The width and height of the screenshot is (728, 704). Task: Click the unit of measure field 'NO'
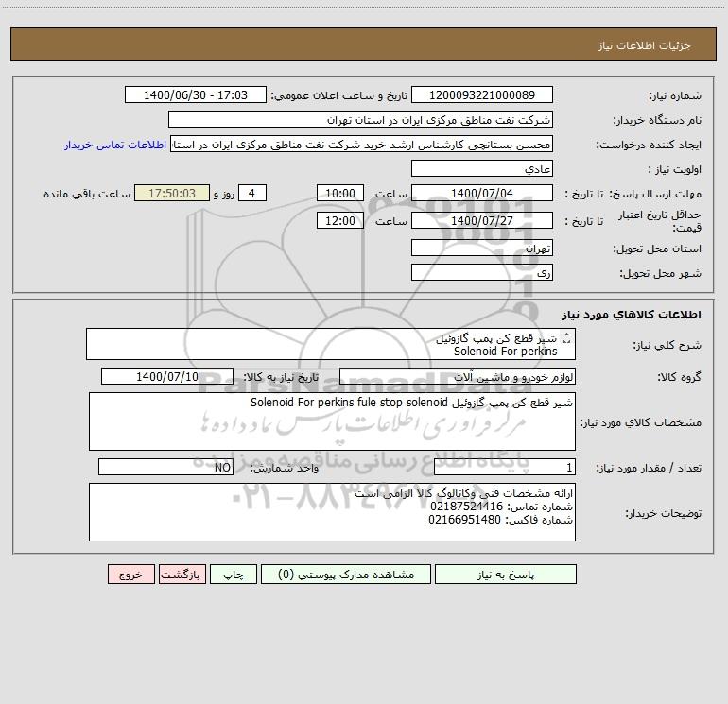pyautogui.click(x=165, y=467)
